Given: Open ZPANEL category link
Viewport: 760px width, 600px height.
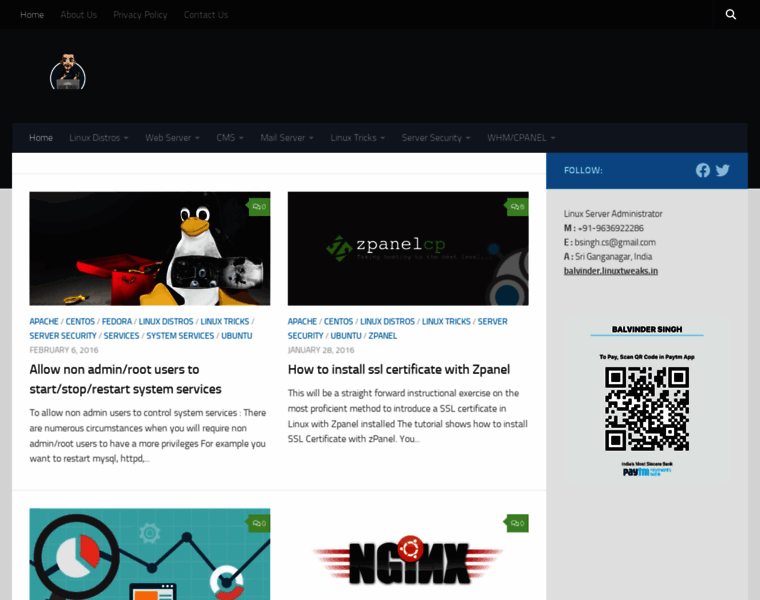Looking at the screenshot, I should 382,335.
